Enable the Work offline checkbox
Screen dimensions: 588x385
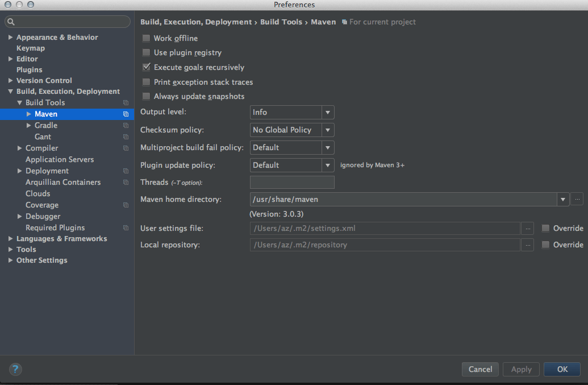point(146,38)
